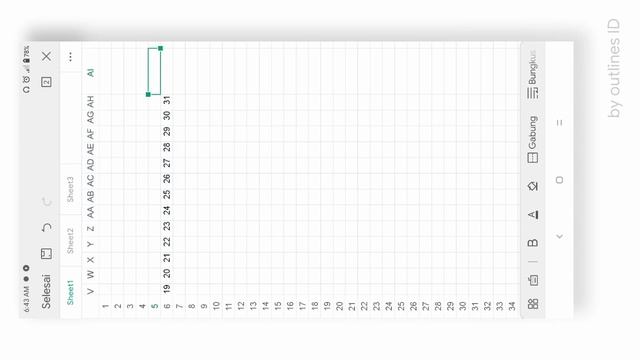
Task: Select column header AA
Action: 91,212
